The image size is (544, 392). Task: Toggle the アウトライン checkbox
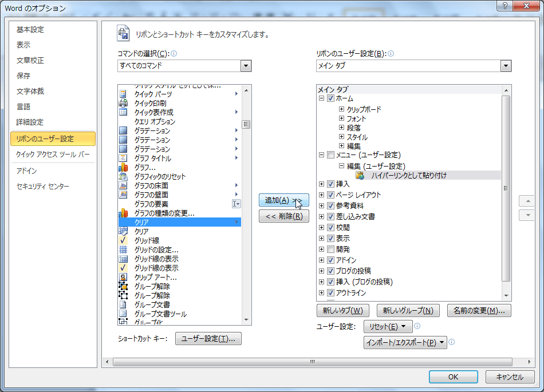330,292
